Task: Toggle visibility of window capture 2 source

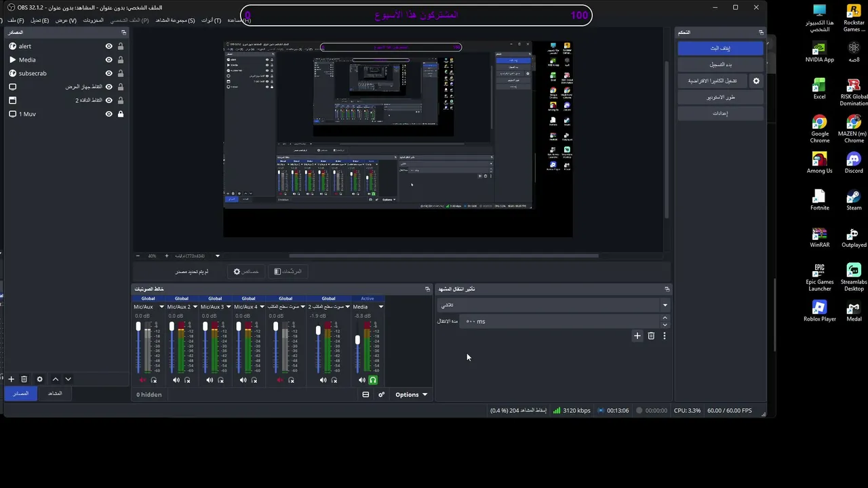Action: pos(108,100)
